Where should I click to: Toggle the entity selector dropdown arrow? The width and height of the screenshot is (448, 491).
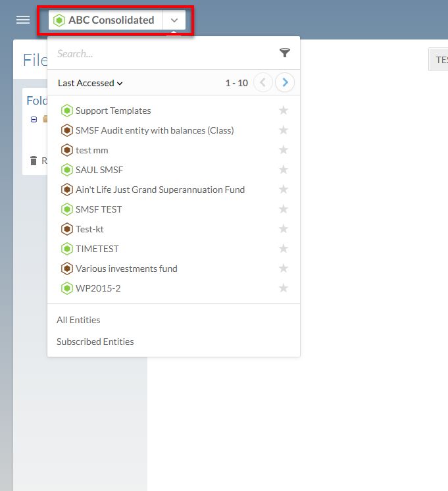pos(174,20)
